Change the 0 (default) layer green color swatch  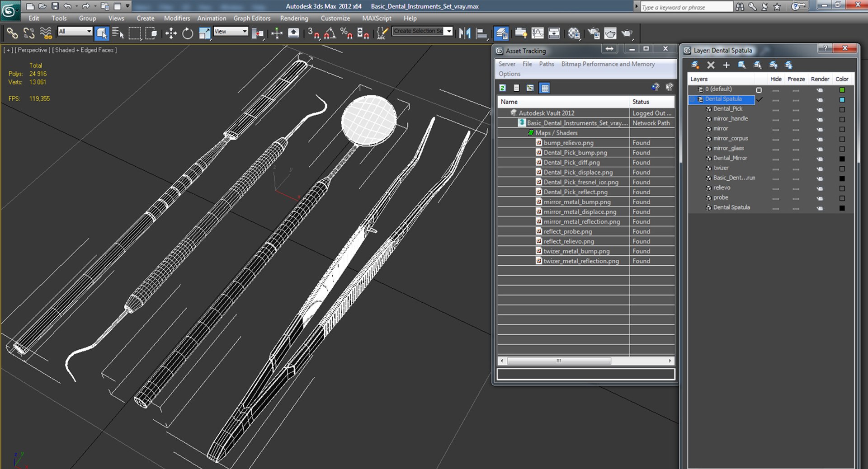coord(842,90)
